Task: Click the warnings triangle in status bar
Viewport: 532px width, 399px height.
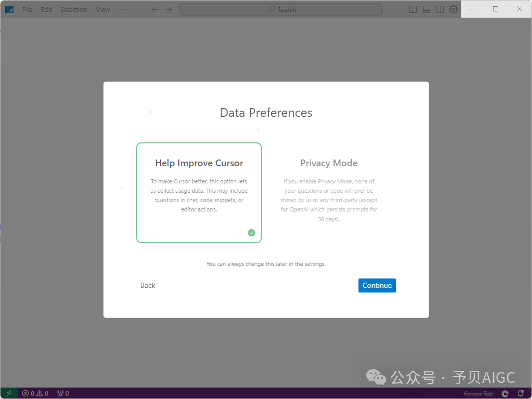Action: [x=39, y=394]
